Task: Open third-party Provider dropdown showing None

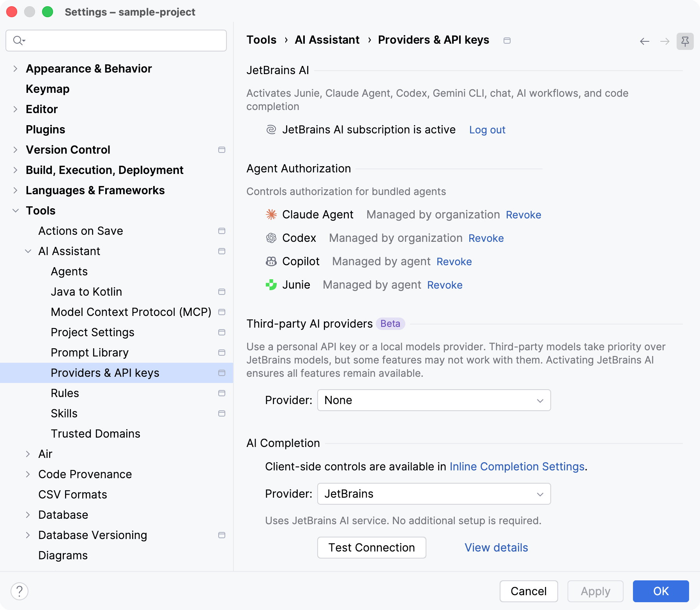Action: (x=434, y=400)
